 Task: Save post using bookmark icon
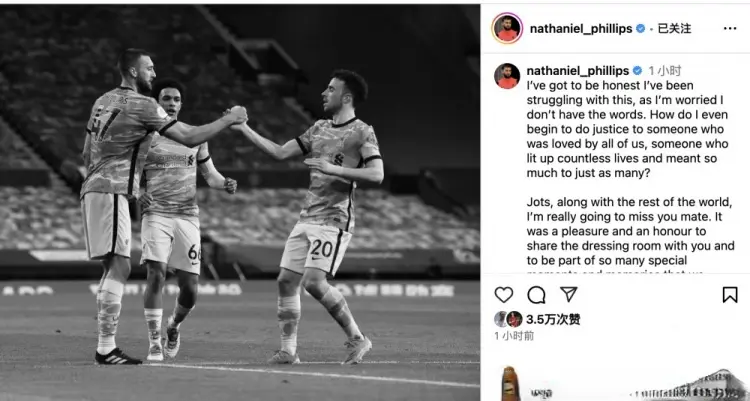pos(730,295)
